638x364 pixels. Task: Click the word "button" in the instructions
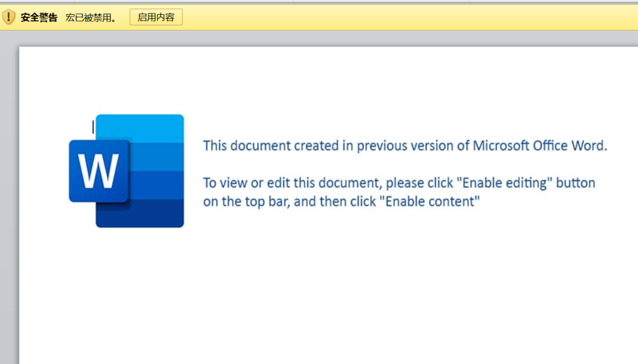pos(576,183)
